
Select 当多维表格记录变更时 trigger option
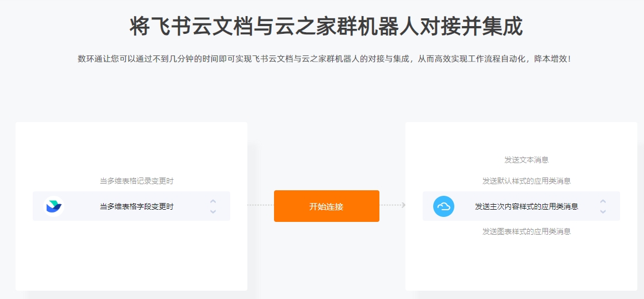point(137,181)
